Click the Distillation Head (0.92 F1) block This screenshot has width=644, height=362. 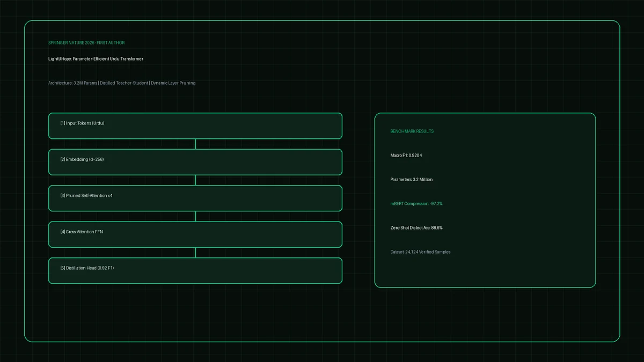click(195, 271)
